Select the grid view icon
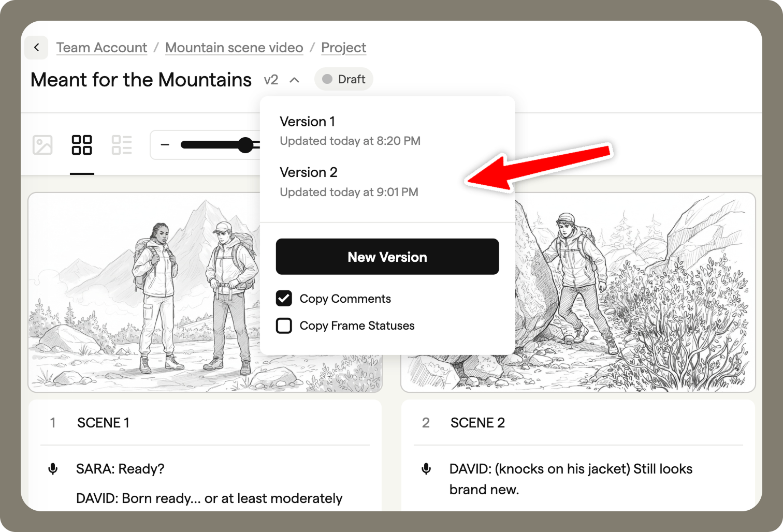Image resolution: width=783 pixels, height=532 pixels. [82, 145]
